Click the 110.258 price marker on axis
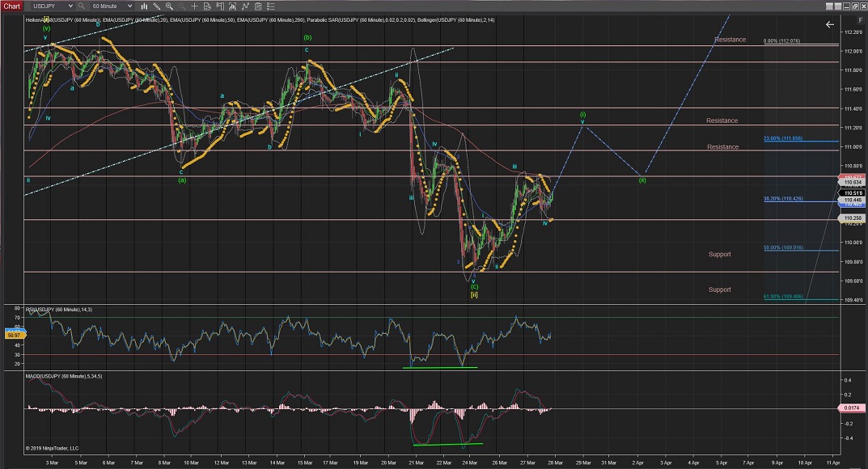Image resolution: width=868 pixels, height=469 pixels. (x=852, y=218)
